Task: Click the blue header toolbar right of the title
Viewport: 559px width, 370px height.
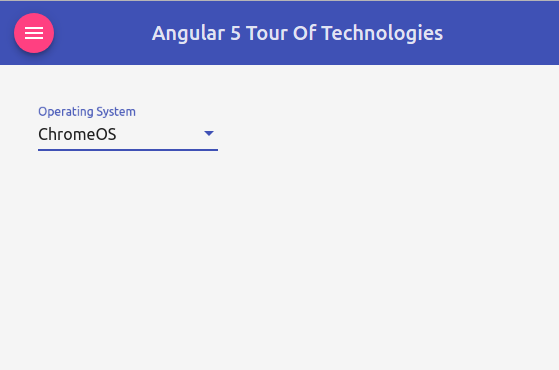Action: (501, 33)
